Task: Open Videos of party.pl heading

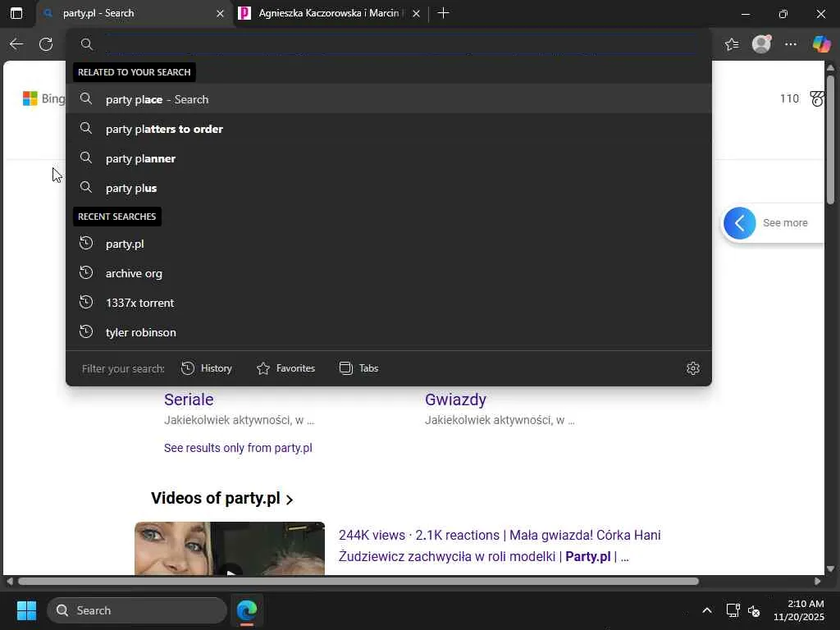Action: (x=221, y=498)
